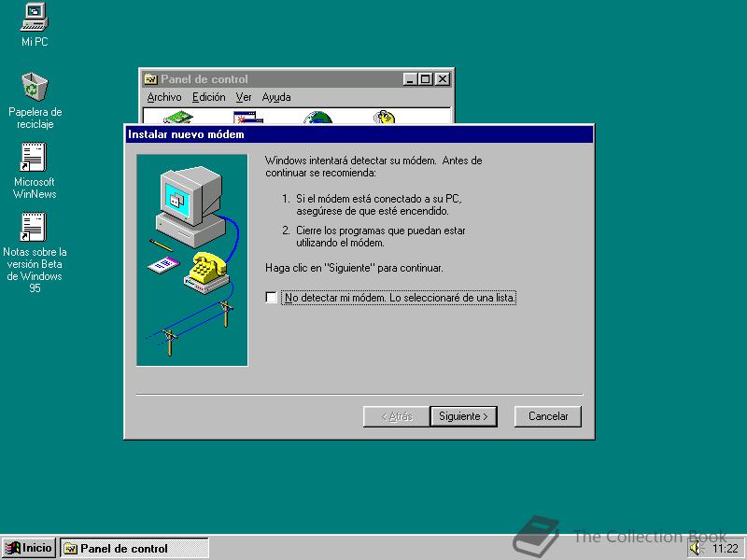Open Ayuda menu in Panel de control
This screenshot has width=747, height=560.
[276, 97]
